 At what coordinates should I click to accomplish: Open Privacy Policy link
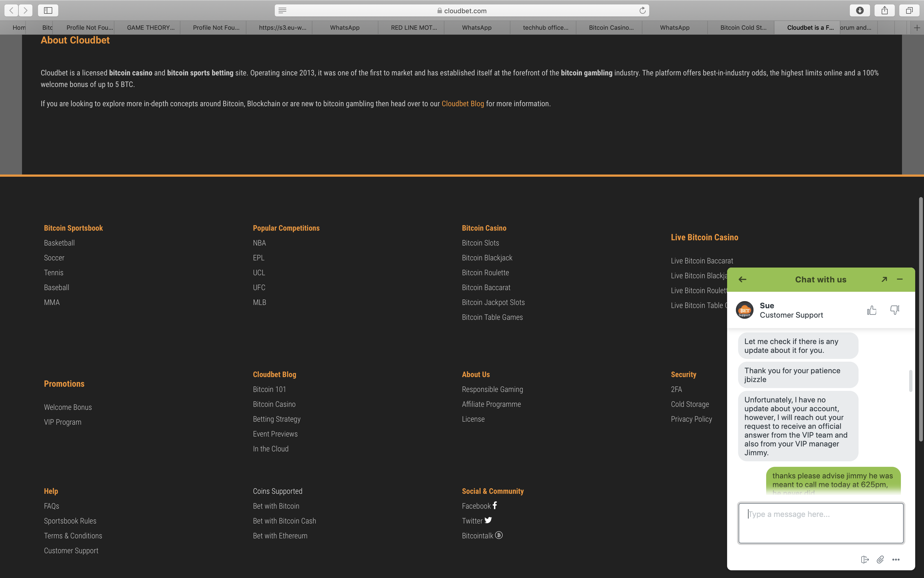691,419
